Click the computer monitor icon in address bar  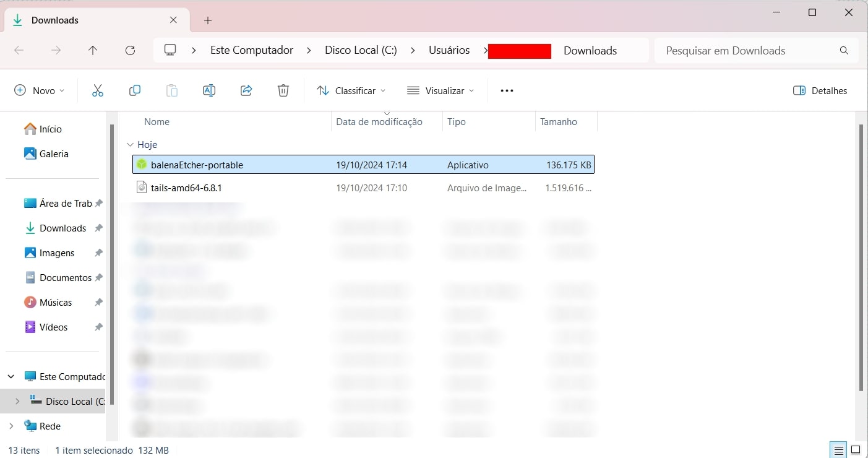click(170, 50)
